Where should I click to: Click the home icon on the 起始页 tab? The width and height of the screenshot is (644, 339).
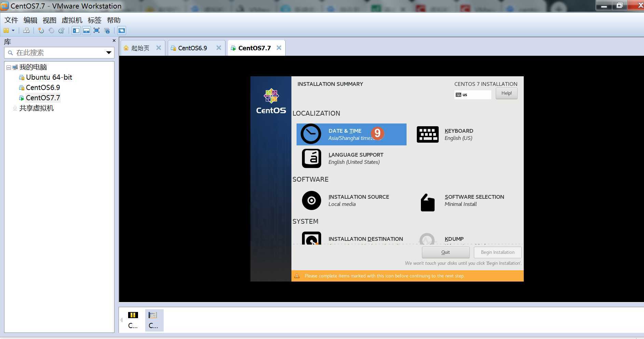pos(126,48)
